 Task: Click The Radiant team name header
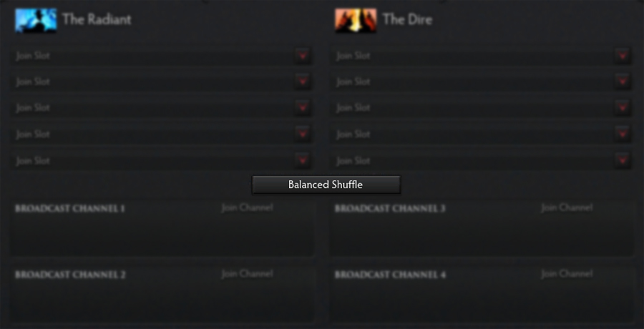coord(97,19)
